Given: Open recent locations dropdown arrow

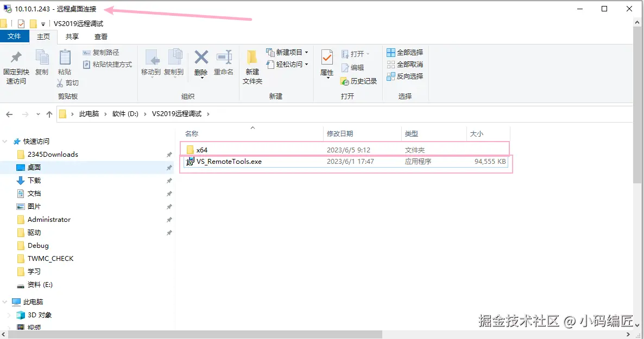Looking at the screenshot, I should (38, 114).
